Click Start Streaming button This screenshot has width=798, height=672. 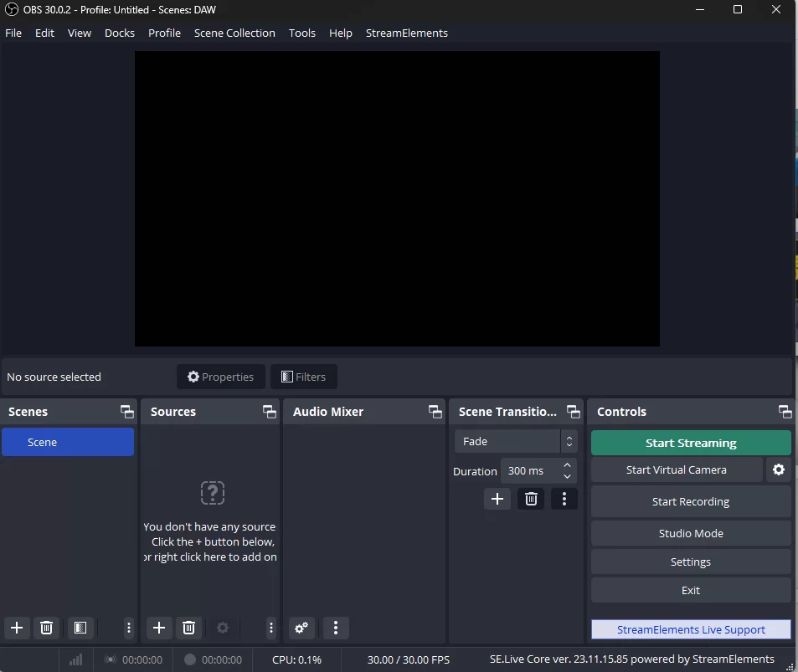point(691,443)
